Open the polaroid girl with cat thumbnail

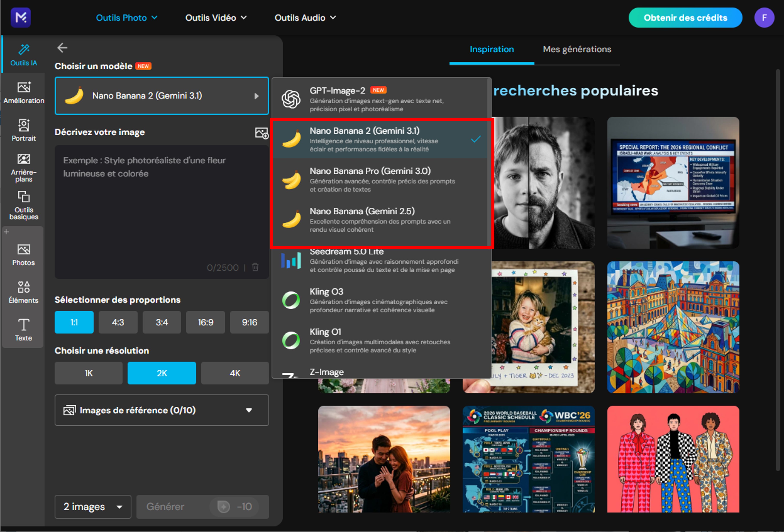543,327
